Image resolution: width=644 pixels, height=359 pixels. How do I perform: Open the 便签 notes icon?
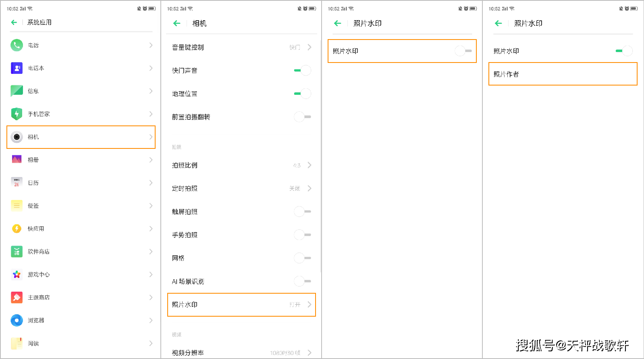click(x=17, y=206)
